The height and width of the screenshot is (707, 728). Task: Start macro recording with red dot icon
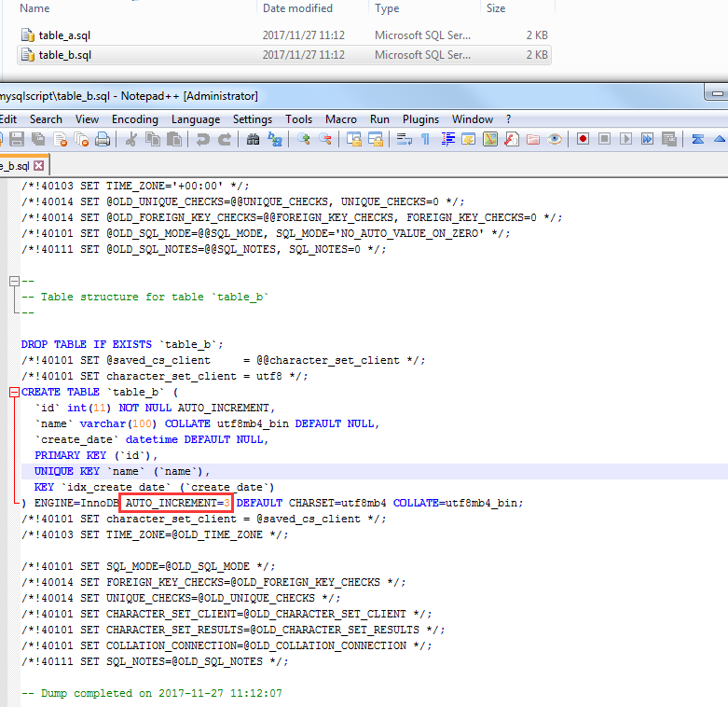583,139
